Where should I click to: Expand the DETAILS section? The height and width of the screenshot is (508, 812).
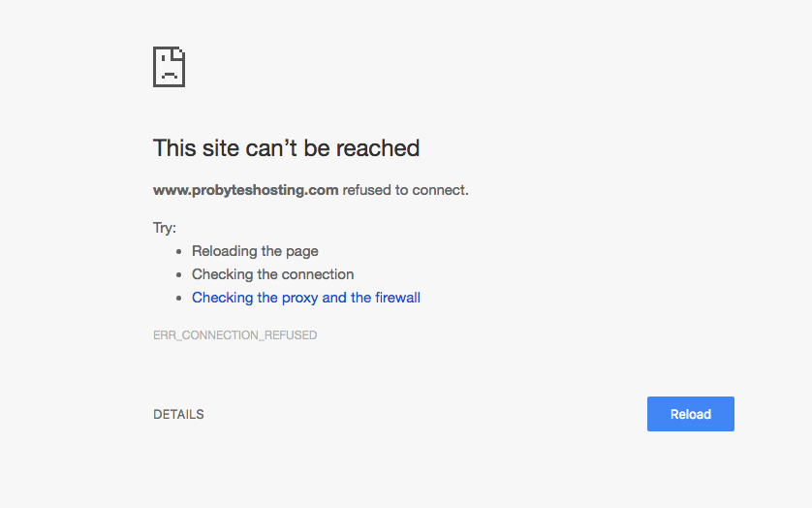178,414
